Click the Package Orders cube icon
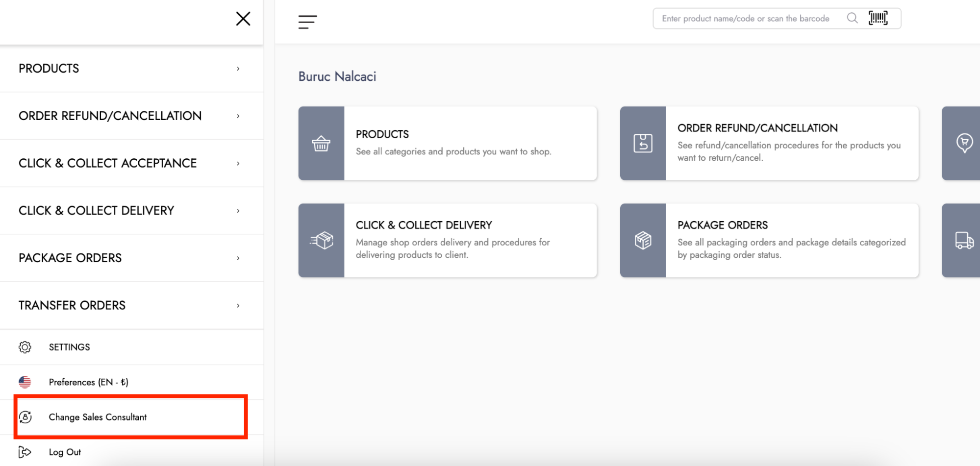The width and height of the screenshot is (980, 466). [643, 241]
